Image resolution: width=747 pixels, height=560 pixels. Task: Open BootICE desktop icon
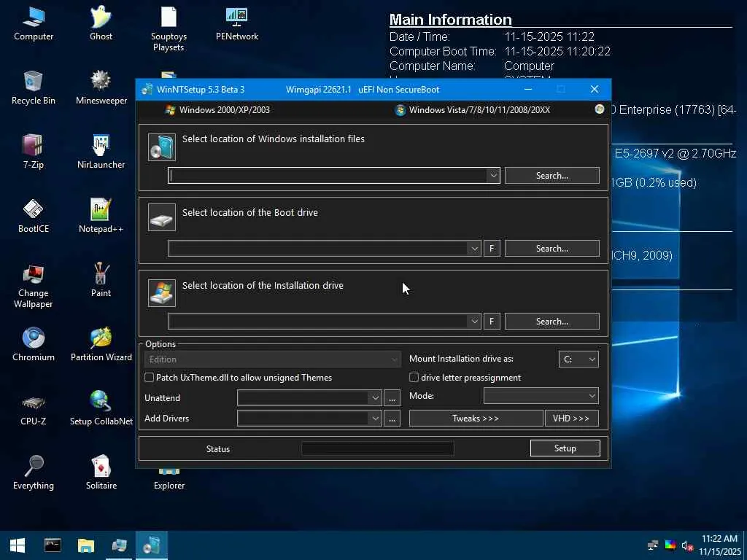(34, 217)
